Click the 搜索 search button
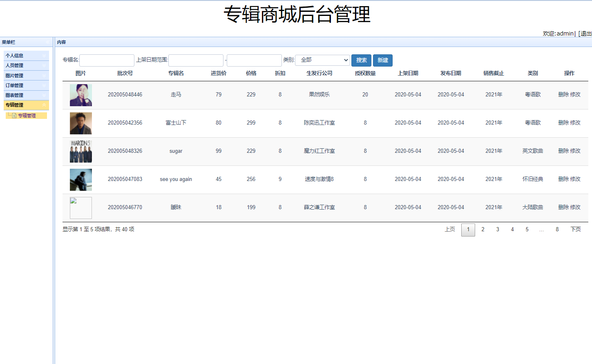 pyautogui.click(x=361, y=60)
